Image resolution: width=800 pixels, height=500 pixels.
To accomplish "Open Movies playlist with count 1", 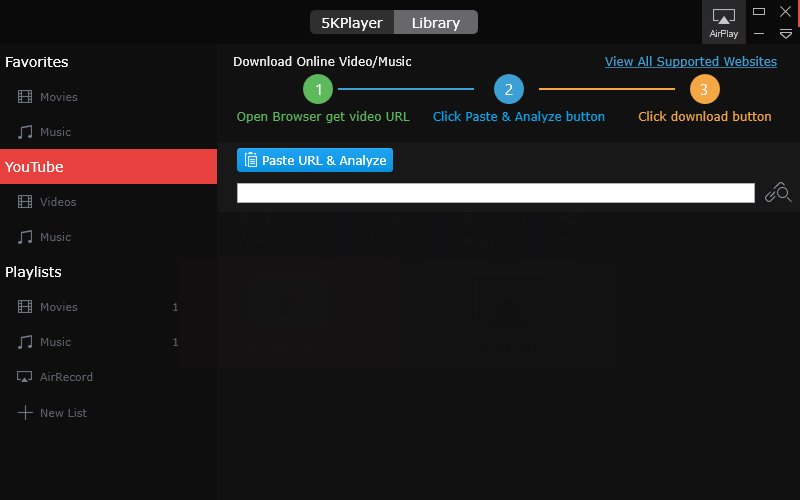I will pyautogui.click(x=108, y=307).
